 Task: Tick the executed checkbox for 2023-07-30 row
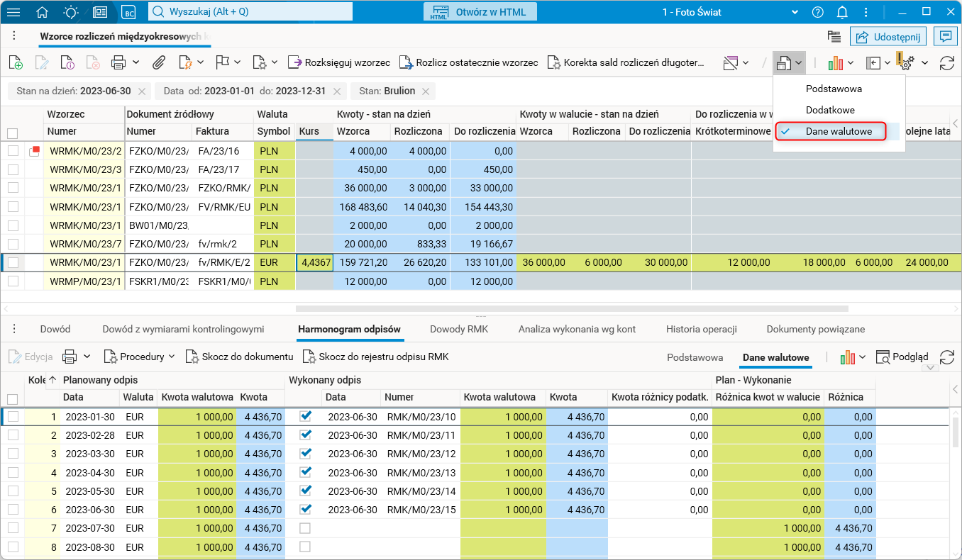[305, 528]
